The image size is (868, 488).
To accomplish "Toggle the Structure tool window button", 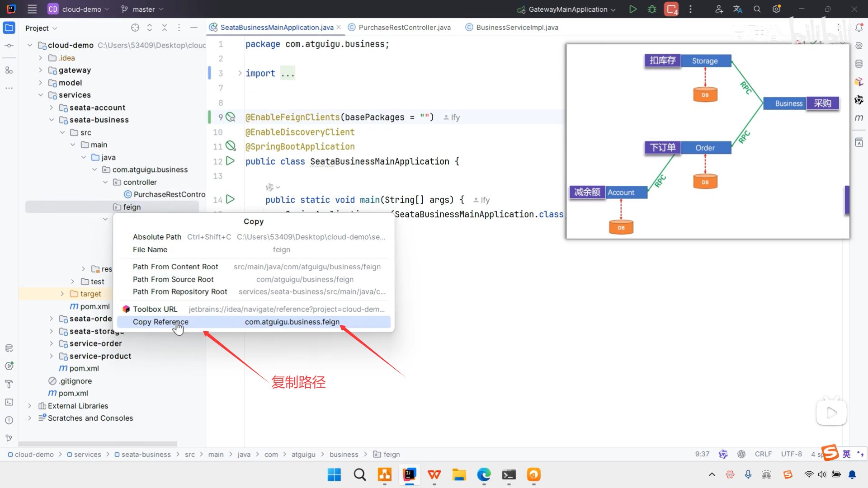I will click(9, 70).
